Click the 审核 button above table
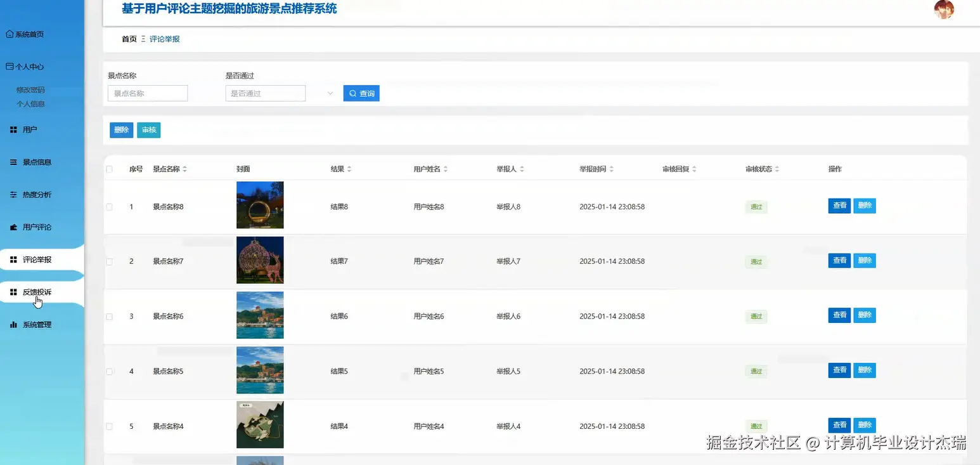 (149, 130)
